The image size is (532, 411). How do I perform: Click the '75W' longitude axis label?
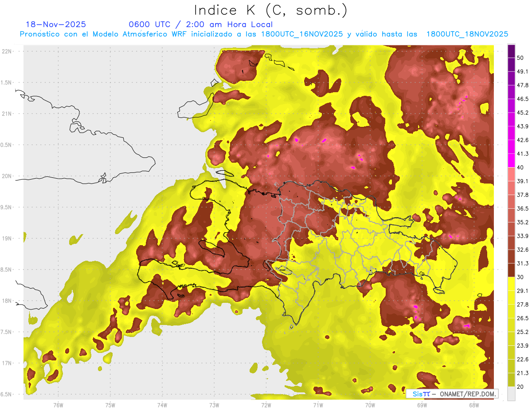tap(110, 405)
